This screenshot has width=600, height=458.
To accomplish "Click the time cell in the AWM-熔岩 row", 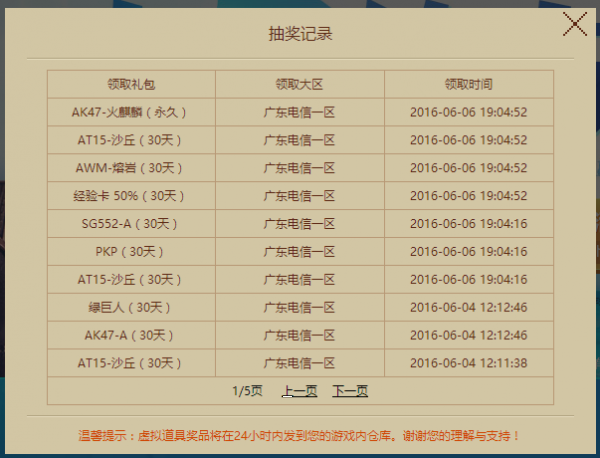I will (x=469, y=168).
